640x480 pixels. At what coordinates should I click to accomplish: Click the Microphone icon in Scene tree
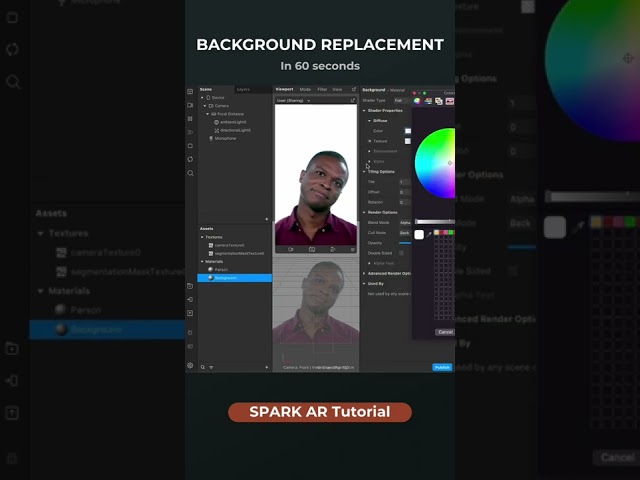point(211,138)
